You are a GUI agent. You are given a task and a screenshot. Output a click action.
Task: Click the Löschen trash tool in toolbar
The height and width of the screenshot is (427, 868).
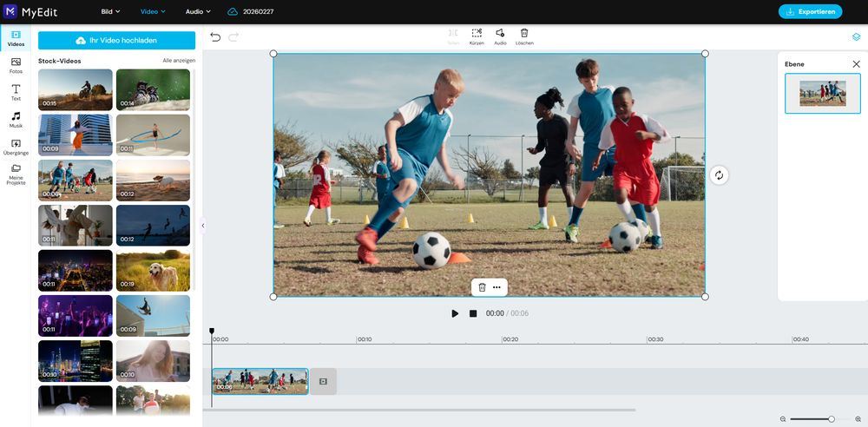[x=524, y=36]
